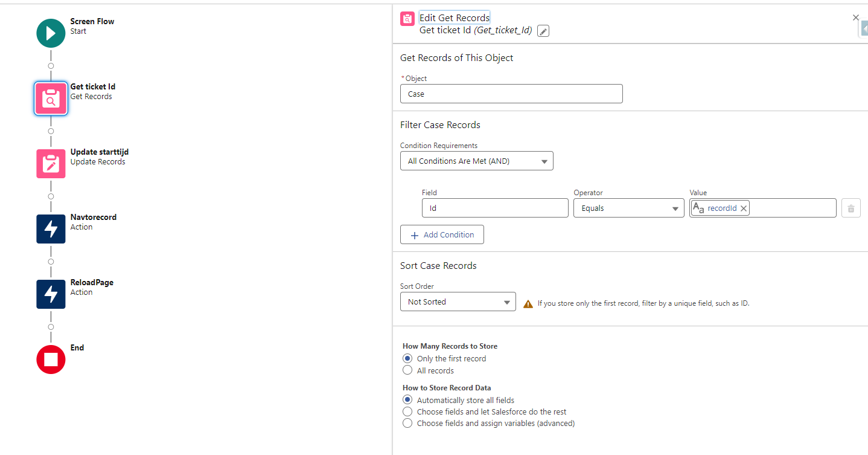Viewport: 868px width, 455px height.
Task: Choose 'Only the first record' radio button
Action: point(407,358)
